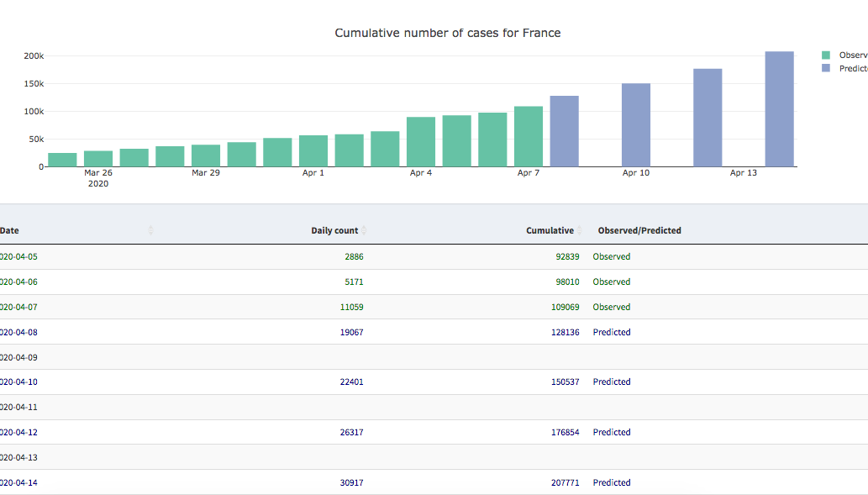Click the Daily count header text

pos(334,230)
